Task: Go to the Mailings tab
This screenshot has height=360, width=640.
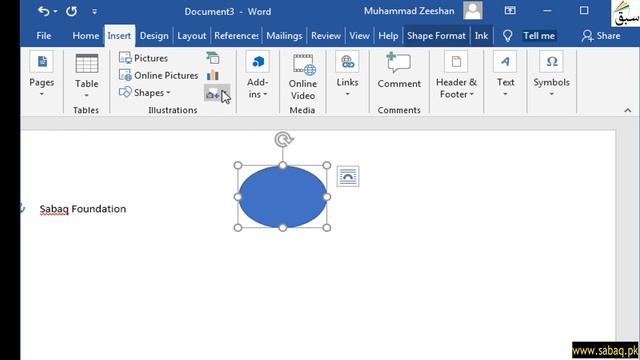Action: tap(284, 36)
